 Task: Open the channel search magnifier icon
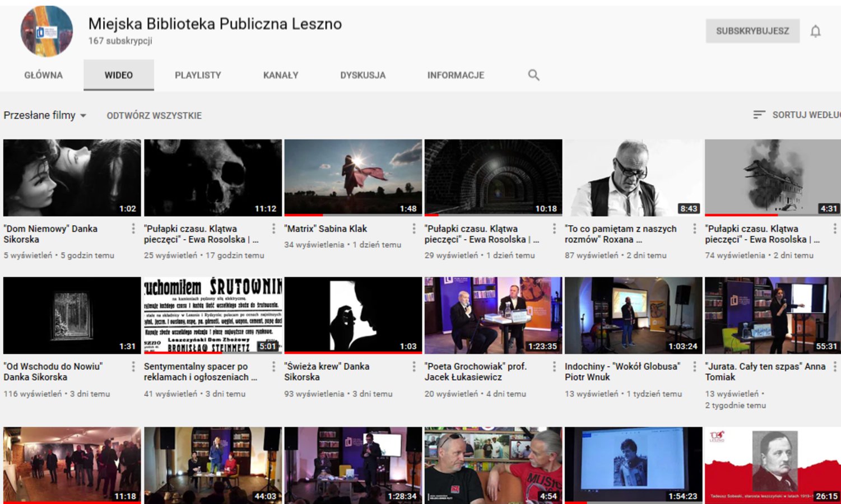click(533, 75)
